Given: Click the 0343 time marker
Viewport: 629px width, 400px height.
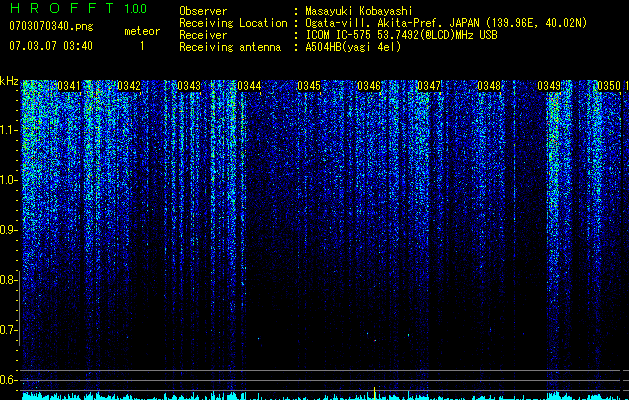Looking at the screenshot, I should pyautogui.click(x=189, y=86).
